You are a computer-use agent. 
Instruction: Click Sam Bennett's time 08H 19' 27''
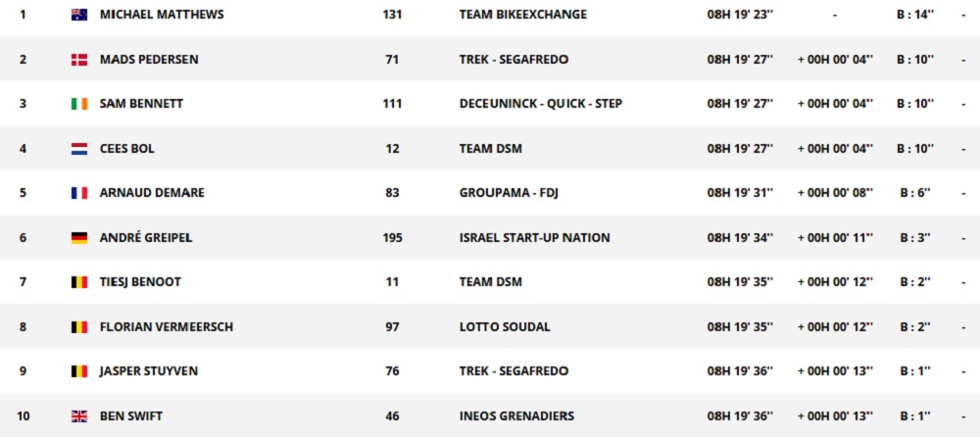click(x=740, y=104)
